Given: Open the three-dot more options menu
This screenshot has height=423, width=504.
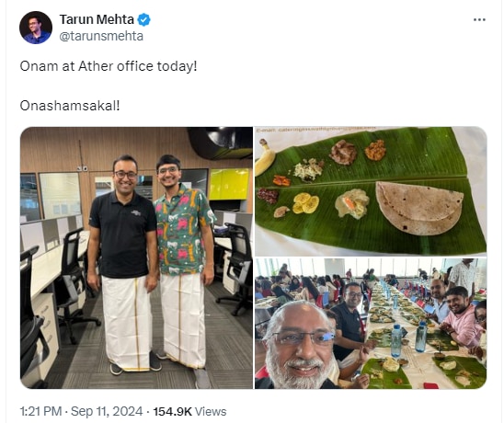Looking at the screenshot, I should pyautogui.click(x=479, y=20).
